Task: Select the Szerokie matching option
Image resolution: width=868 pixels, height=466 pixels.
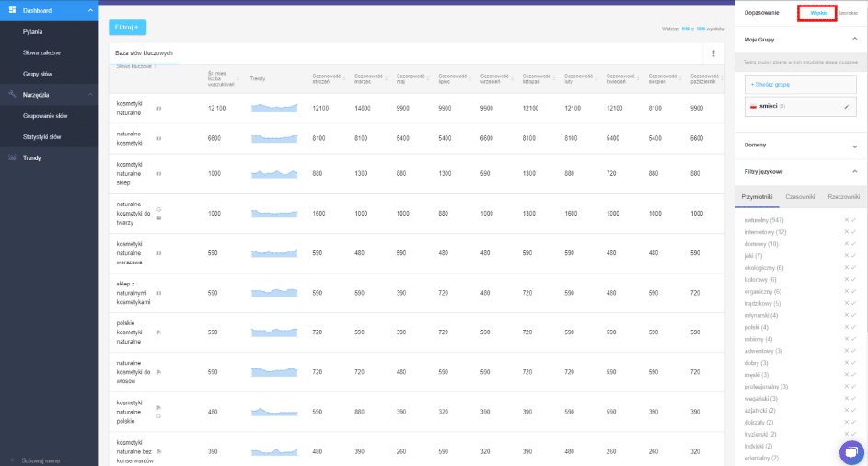Action: pyautogui.click(x=848, y=13)
